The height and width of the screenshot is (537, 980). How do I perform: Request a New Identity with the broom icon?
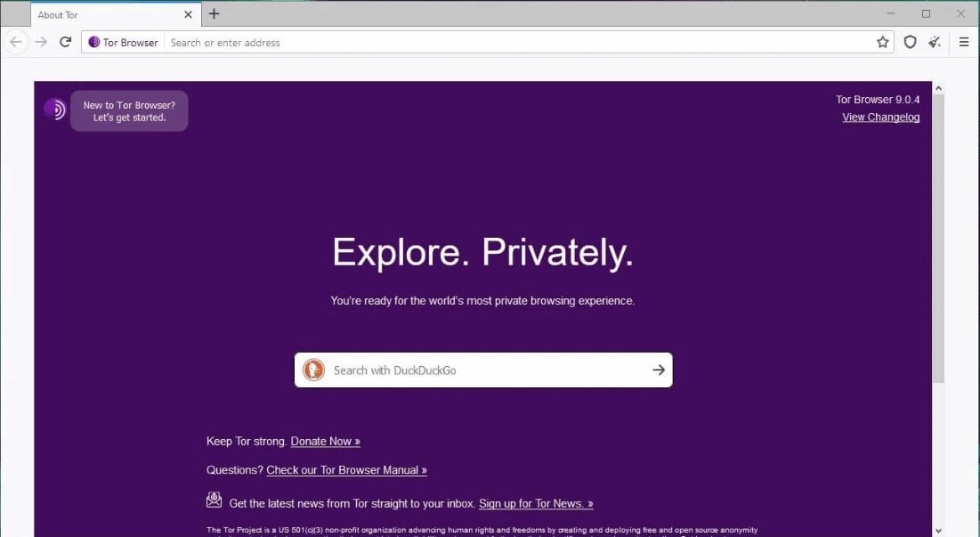[934, 42]
